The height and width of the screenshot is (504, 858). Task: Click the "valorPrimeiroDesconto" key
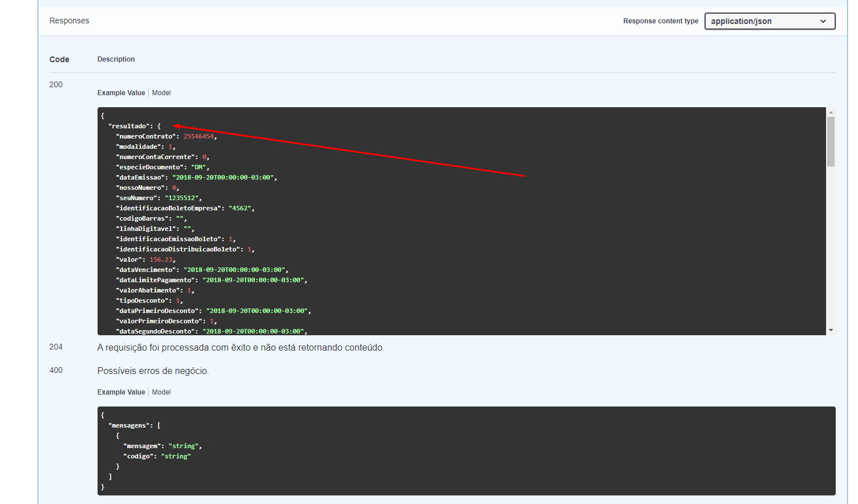click(x=159, y=321)
